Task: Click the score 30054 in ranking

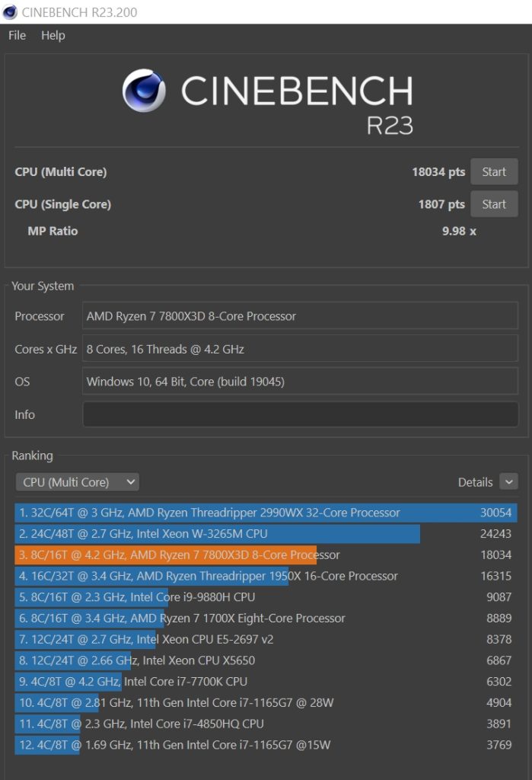Action: click(x=495, y=513)
